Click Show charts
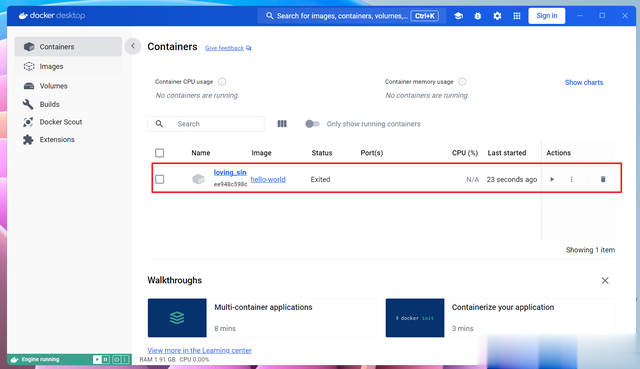The image size is (640, 369). (584, 82)
